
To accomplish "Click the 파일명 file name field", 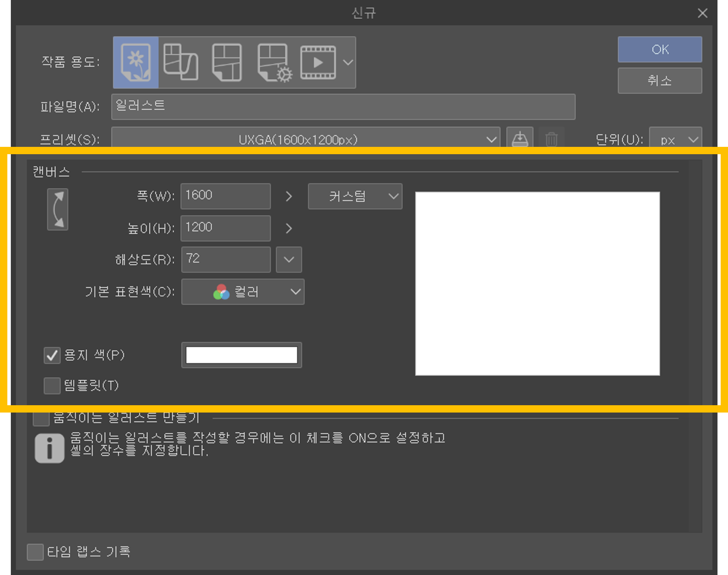I will pyautogui.click(x=343, y=107).
